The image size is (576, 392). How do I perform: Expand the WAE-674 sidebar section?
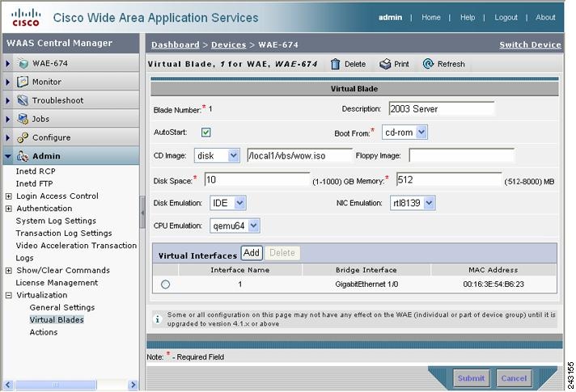point(8,64)
